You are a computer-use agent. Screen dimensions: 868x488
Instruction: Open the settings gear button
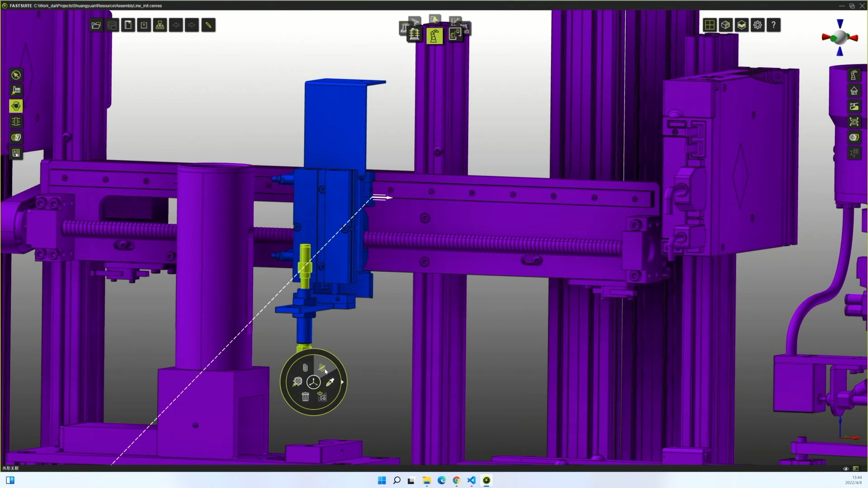(x=757, y=25)
